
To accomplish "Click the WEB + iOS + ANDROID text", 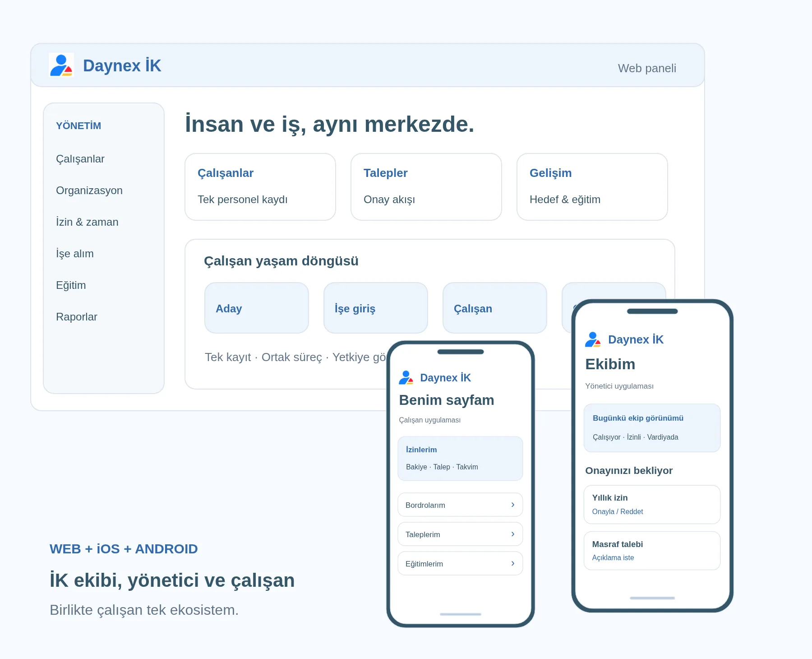I will [124, 549].
